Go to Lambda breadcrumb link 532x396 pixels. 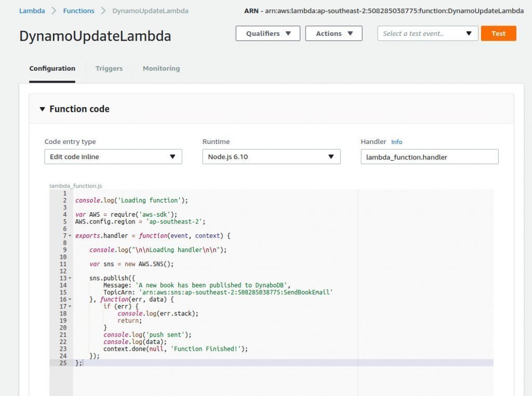(32, 10)
